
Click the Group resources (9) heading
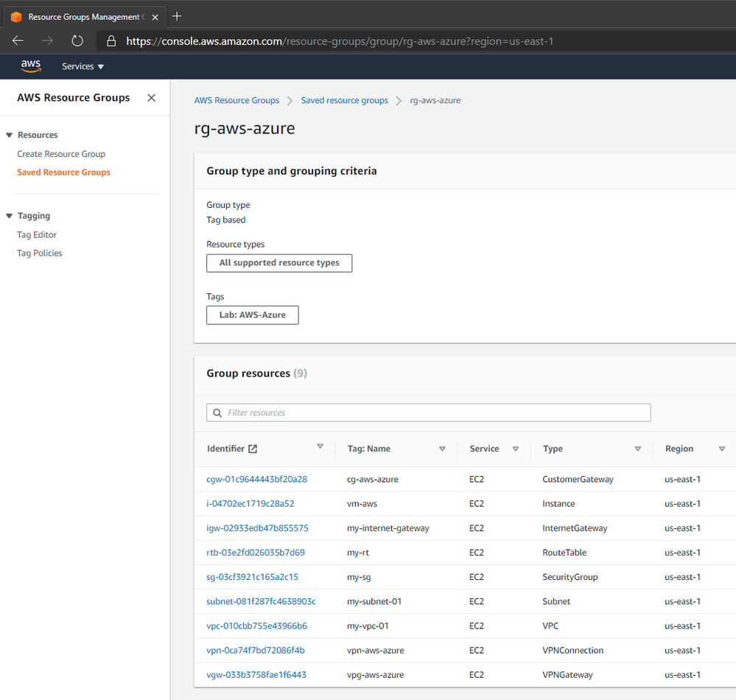(257, 374)
